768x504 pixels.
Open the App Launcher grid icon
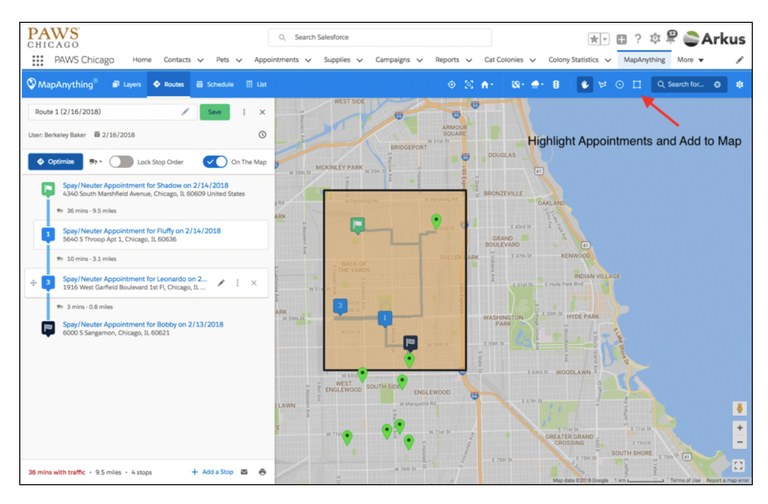(x=37, y=60)
